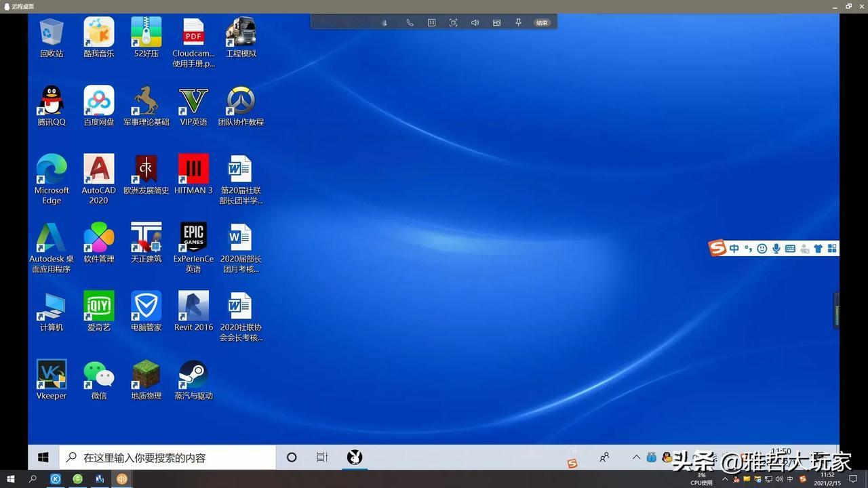Toggle 中 Chinese/English mode on Sogou bar
Image resolution: width=868 pixels, height=488 pixels.
[734, 249]
